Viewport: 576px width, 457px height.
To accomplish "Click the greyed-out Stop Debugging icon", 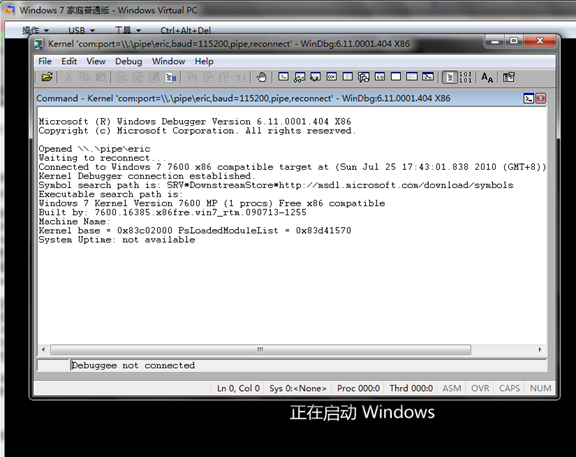I will [154, 77].
